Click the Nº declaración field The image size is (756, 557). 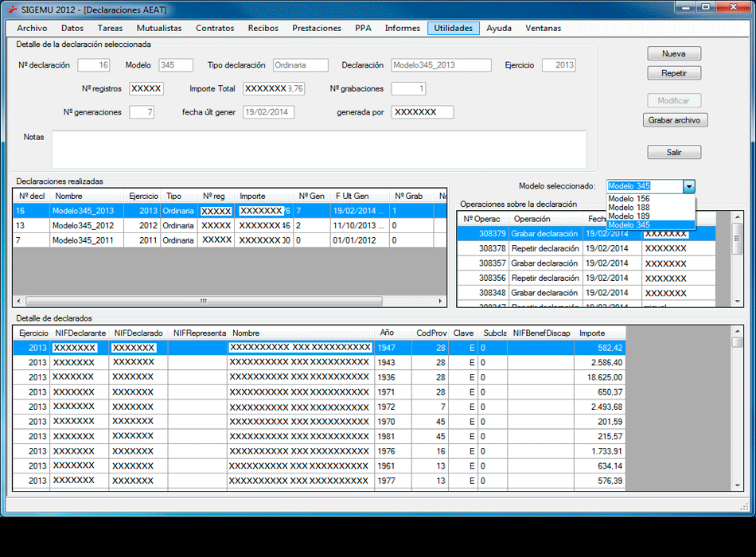tap(94, 65)
